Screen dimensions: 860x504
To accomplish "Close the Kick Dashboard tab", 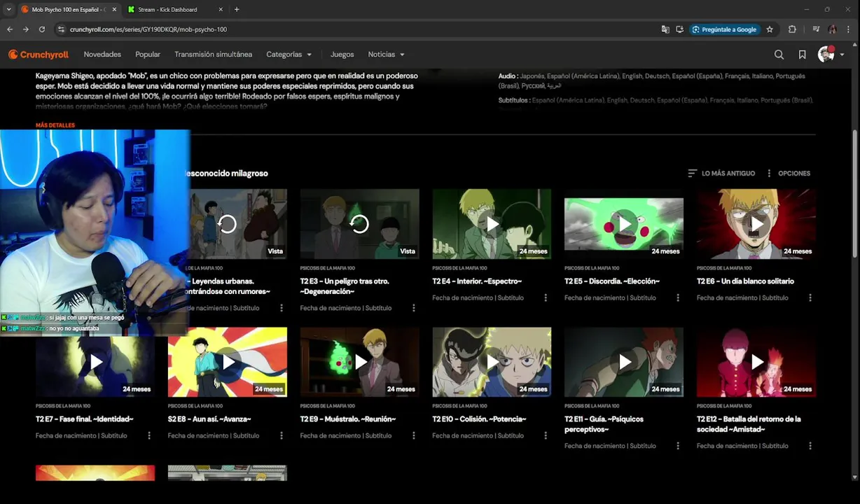I will [x=221, y=10].
